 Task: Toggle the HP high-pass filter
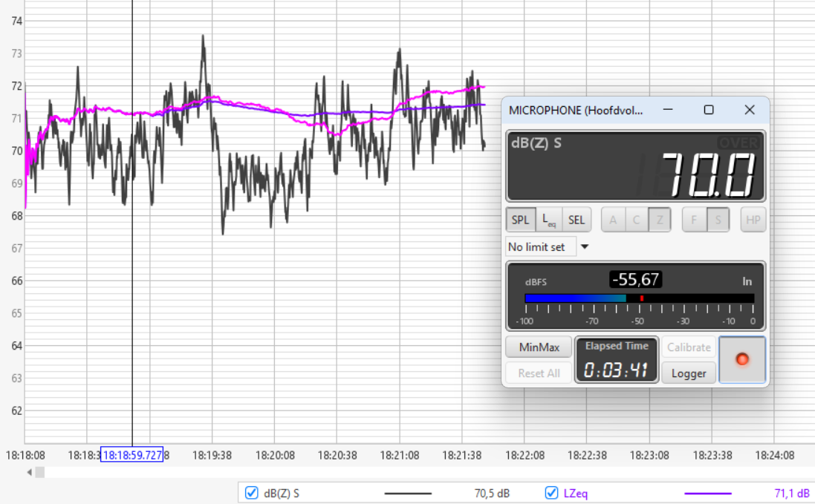coord(753,220)
